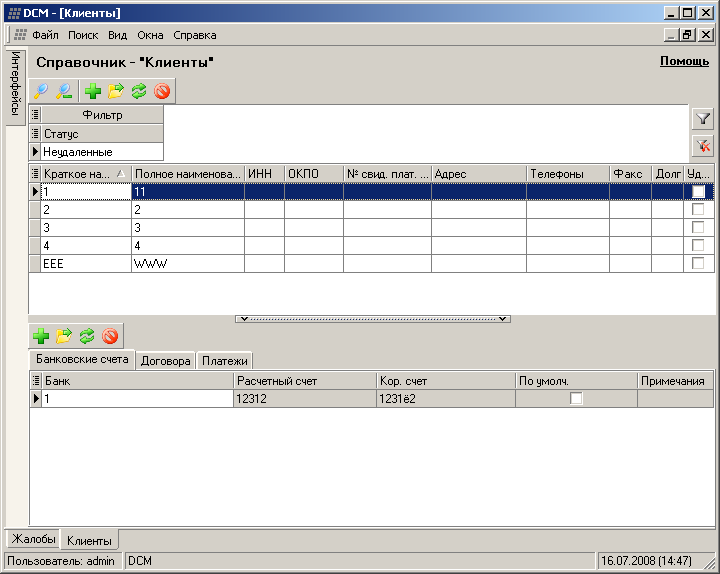This screenshot has width=720, height=574.
Task: Click the column chooser icon in bank grid header
Action: tap(36, 381)
